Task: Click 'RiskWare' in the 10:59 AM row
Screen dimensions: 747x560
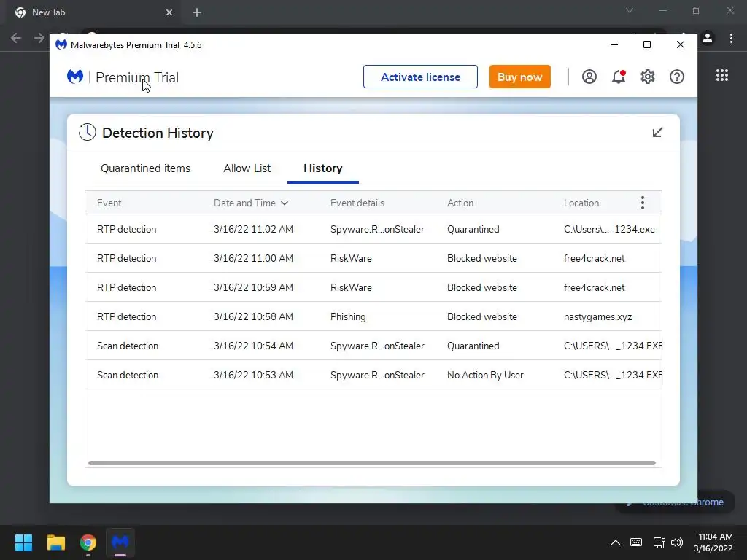Action: 351,287
